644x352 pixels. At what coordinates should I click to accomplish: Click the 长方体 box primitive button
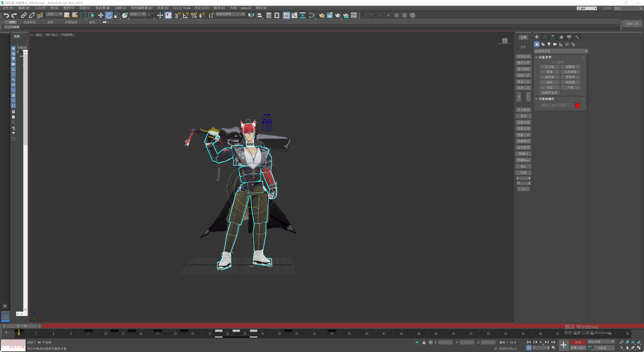point(550,67)
